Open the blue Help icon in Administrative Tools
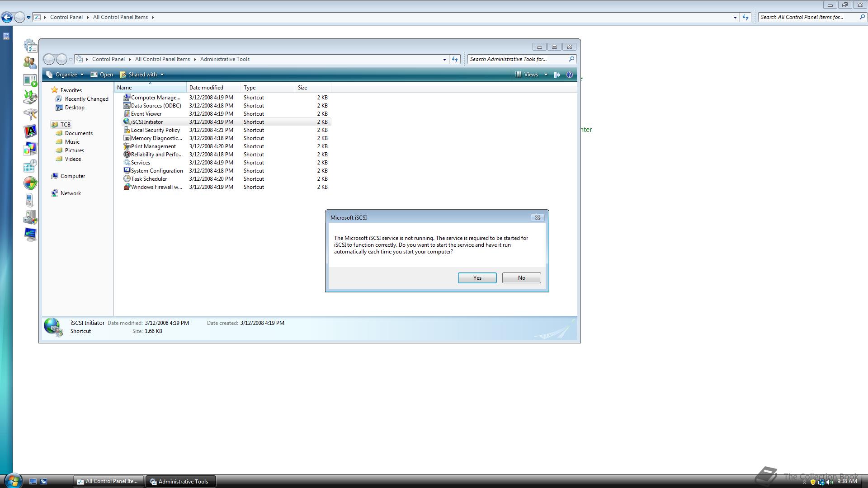The height and width of the screenshot is (488, 868). pos(570,75)
